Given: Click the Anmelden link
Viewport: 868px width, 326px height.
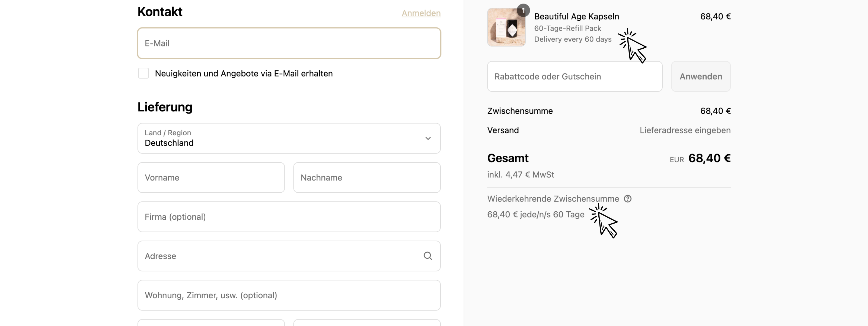Looking at the screenshot, I should pos(421,13).
